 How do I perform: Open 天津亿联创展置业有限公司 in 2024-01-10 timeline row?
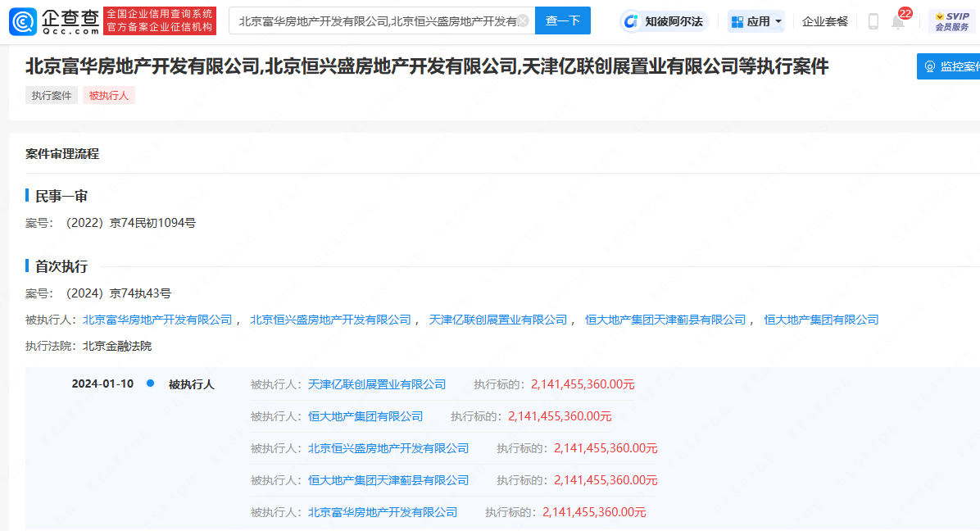coord(377,385)
